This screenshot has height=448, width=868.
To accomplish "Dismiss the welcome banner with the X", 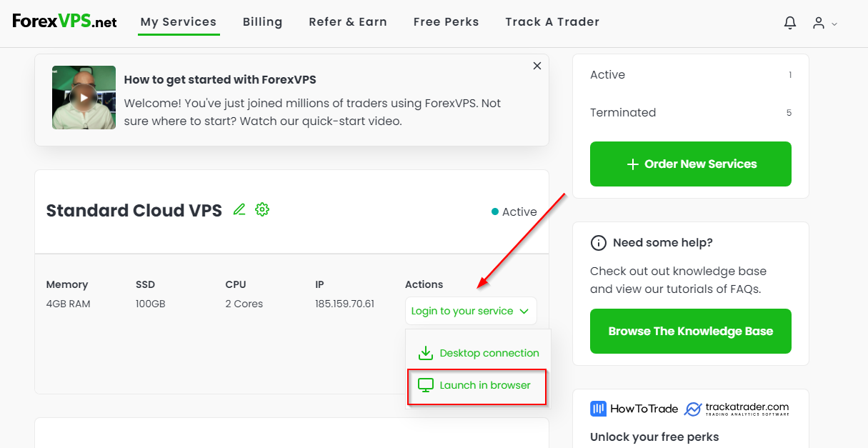I will 537,65.
